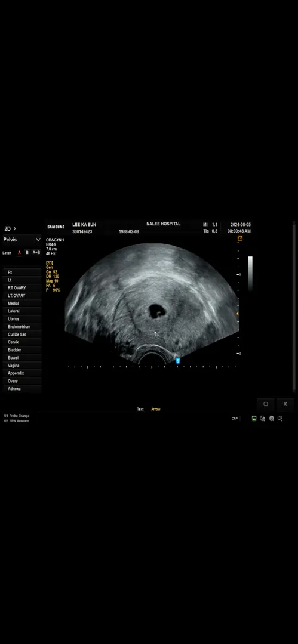Viewport: 298px width, 644px height.
Task: Insert the Endometrium annotation label
Action: [x=22, y=327]
